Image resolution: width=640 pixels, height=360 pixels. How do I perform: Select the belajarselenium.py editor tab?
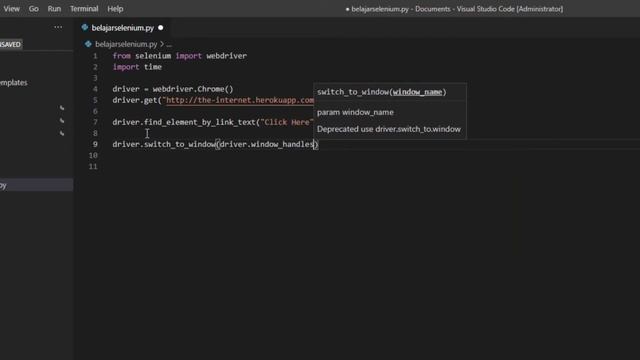122,28
